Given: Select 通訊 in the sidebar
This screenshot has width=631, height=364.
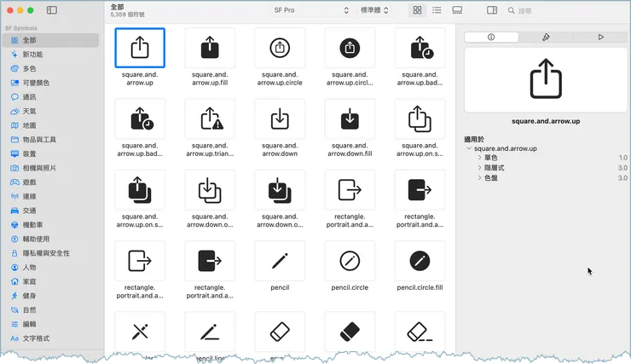Looking at the screenshot, I should click(50, 97).
